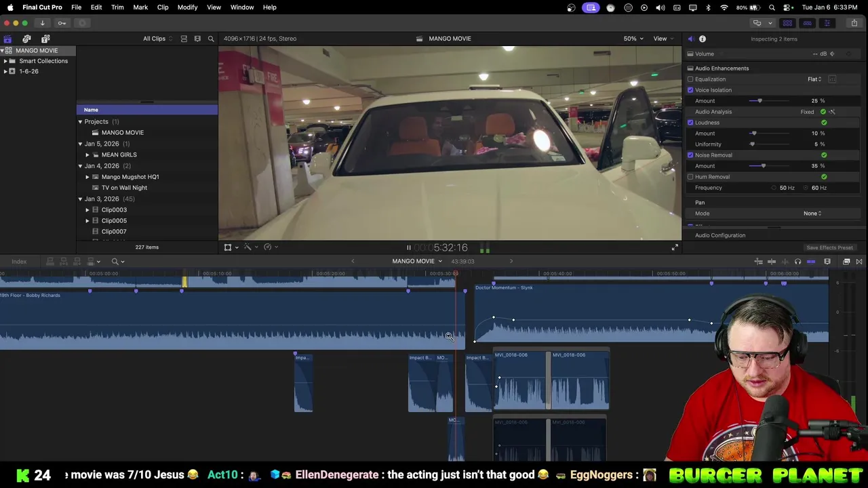Toggle the timeline panel layout button

point(807,23)
